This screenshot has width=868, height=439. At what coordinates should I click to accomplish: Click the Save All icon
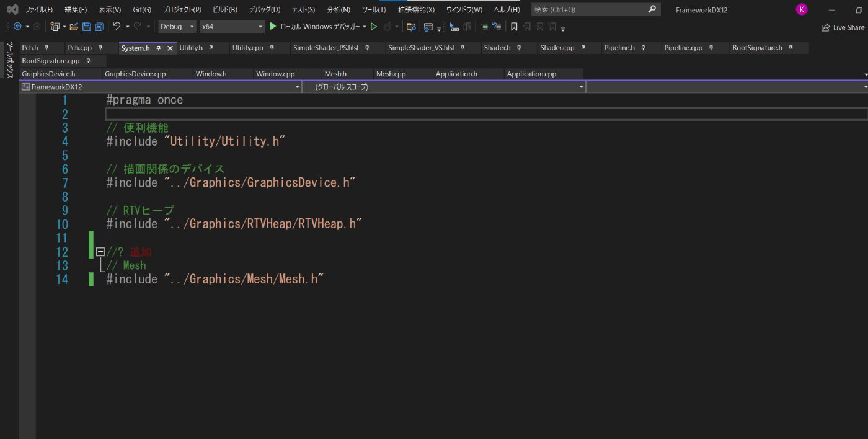pyautogui.click(x=99, y=27)
